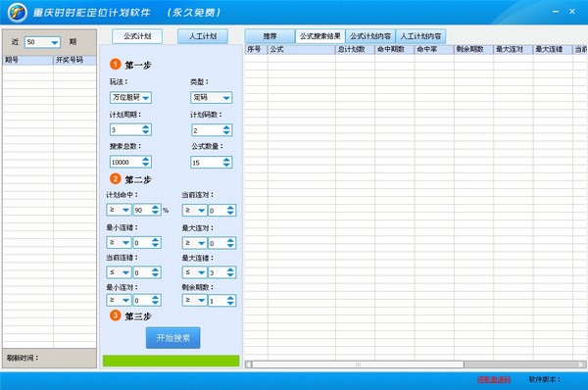The height and width of the screenshot is (390, 588).
Task: Open the 推荐 tab
Action: click(x=269, y=36)
